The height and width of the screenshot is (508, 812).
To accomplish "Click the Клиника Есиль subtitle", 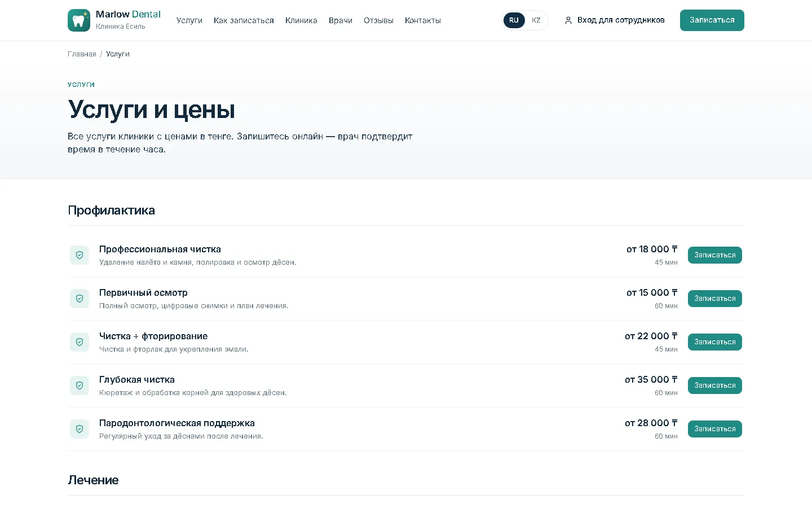I will coord(121,27).
